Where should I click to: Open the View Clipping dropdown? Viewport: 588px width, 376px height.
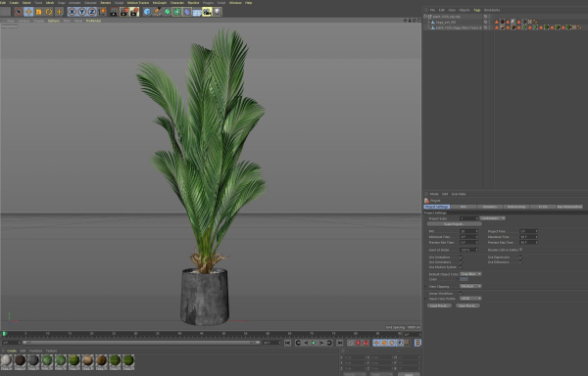click(470, 286)
